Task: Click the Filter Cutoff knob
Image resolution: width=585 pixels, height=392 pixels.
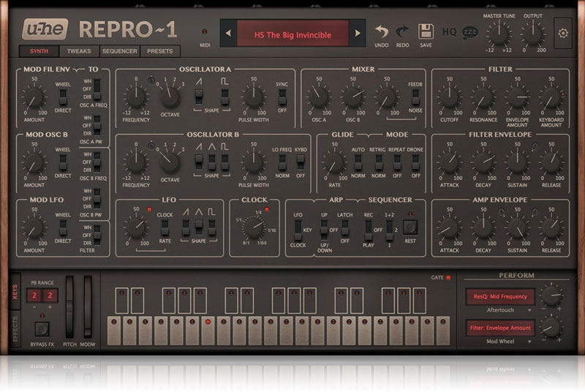Action: (x=449, y=97)
